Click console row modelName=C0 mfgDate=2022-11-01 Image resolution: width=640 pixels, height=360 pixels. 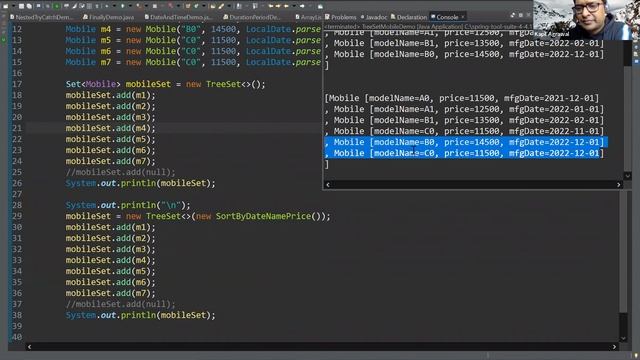[464, 131]
